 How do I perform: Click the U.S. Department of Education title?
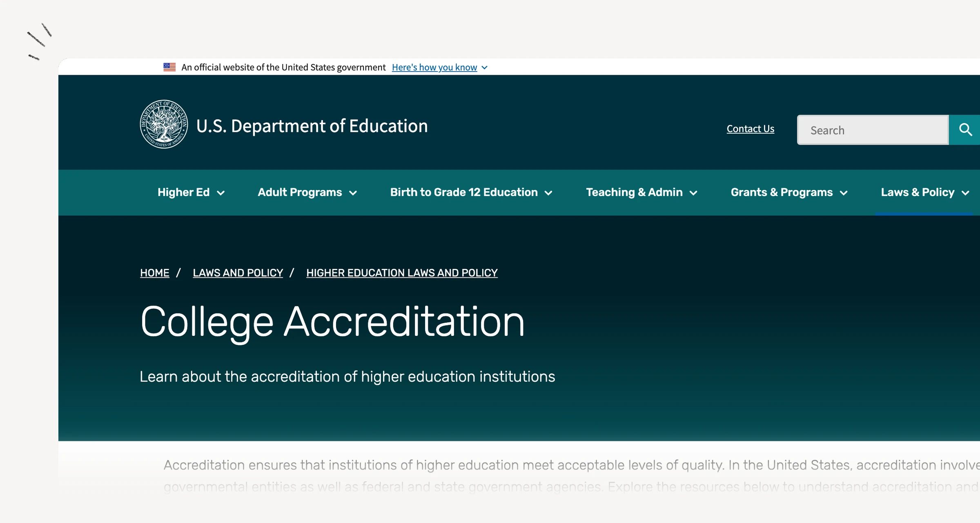(312, 126)
